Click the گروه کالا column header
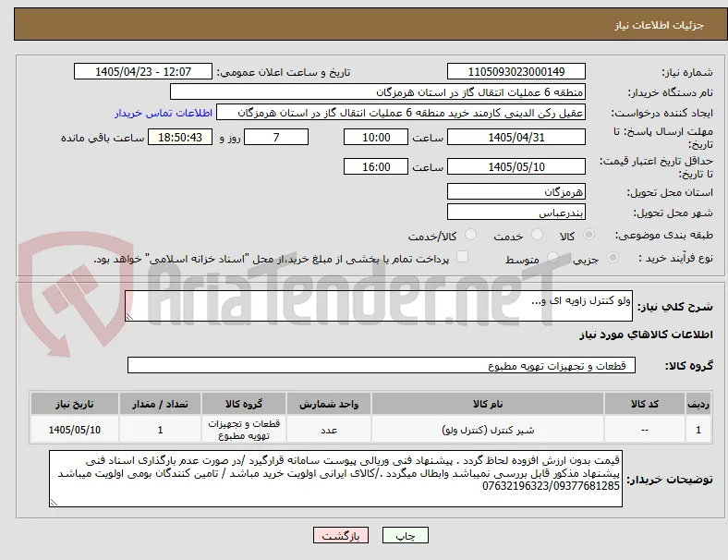 244,404
